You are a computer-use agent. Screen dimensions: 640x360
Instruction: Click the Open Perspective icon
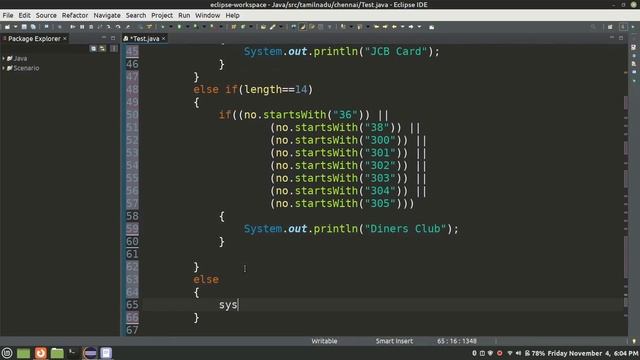pyautogui.click(x=610, y=27)
